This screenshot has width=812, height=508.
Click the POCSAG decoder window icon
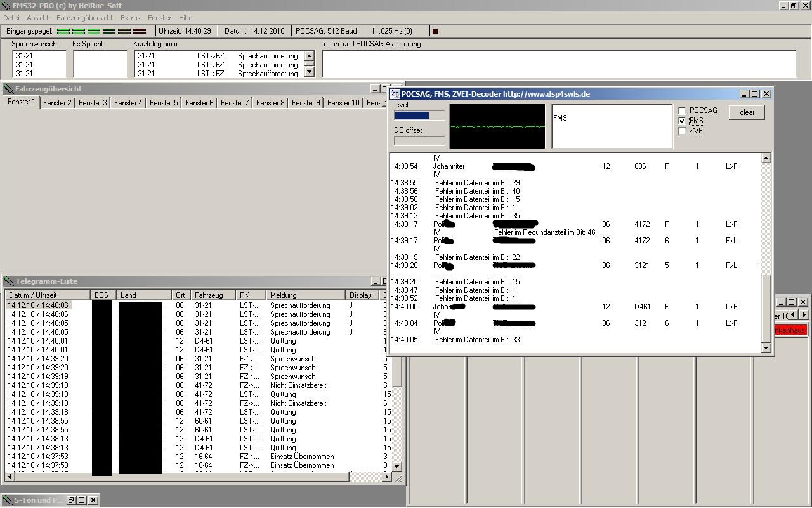(x=395, y=94)
